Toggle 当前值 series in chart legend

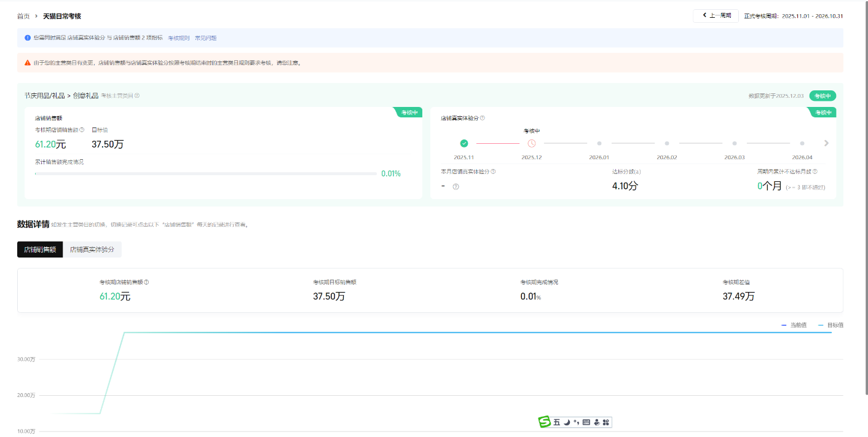point(794,325)
